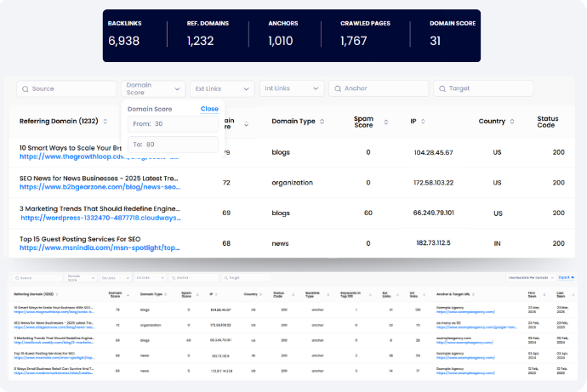Screen dimensions: 587x392
Task: Click the title "SEO News for News Businesses" in the upper table
Action: coord(99,179)
